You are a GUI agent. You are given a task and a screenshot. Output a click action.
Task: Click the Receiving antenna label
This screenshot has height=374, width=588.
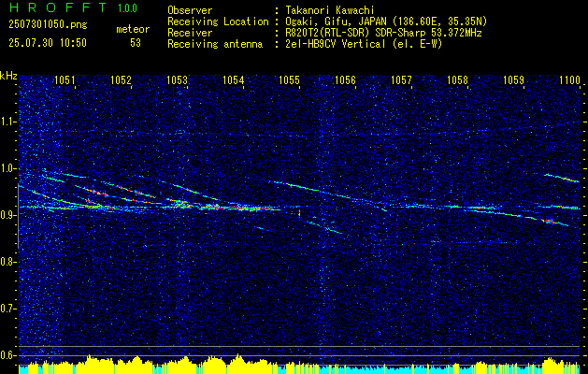(215, 44)
